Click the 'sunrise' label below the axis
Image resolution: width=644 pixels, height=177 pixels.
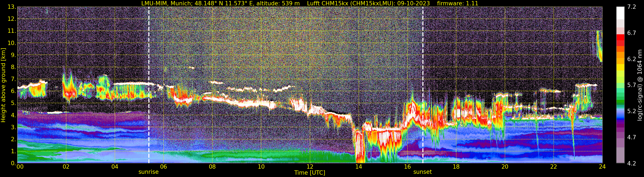pyautogui.click(x=149, y=172)
